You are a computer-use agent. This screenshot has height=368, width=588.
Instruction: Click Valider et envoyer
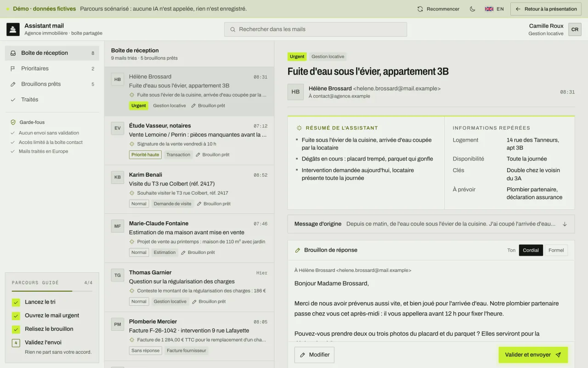(x=533, y=355)
